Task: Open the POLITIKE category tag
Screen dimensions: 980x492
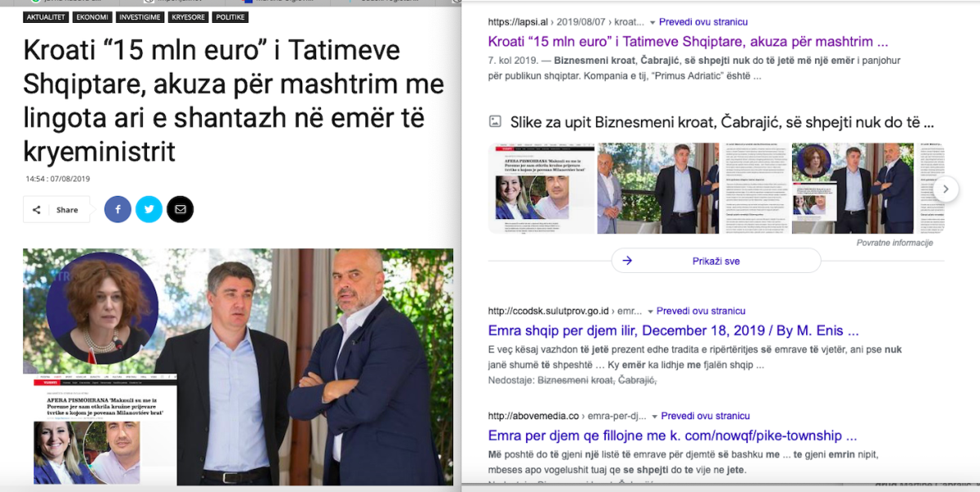Action: [x=230, y=17]
